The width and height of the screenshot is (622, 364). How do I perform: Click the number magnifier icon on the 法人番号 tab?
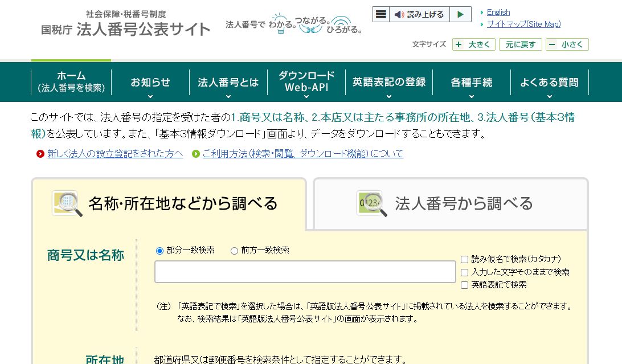pos(372,203)
